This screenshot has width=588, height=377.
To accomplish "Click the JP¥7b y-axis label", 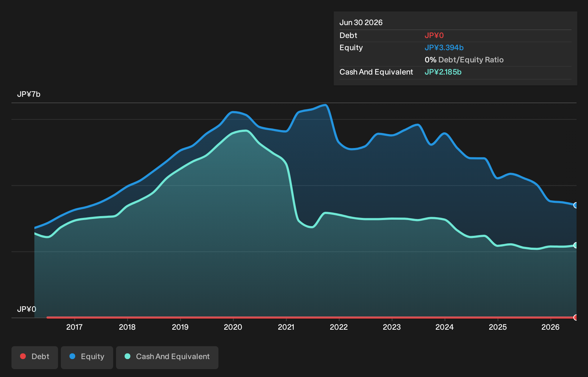I will [29, 94].
